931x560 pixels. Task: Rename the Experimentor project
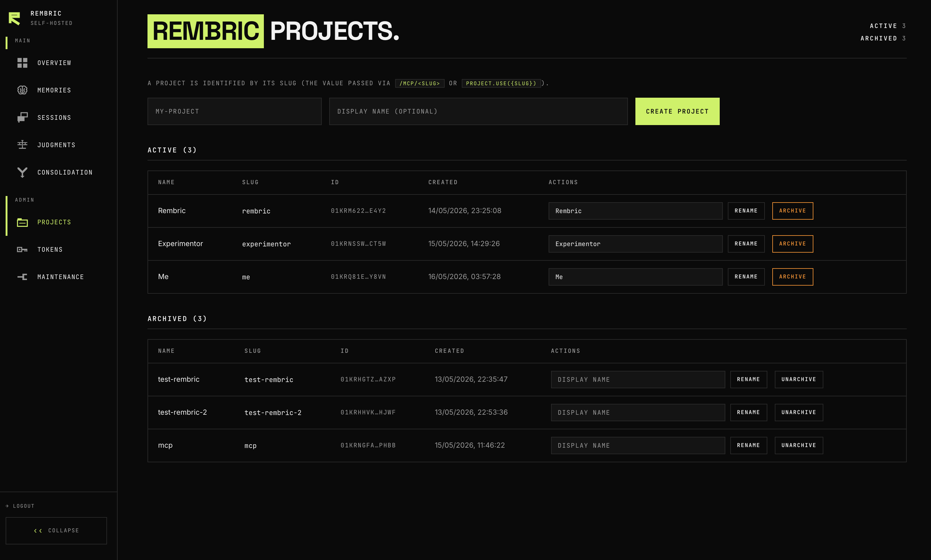tap(746, 244)
